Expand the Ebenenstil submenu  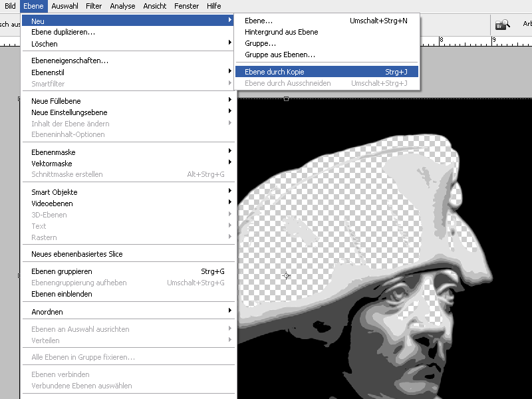[x=128, y=72]
